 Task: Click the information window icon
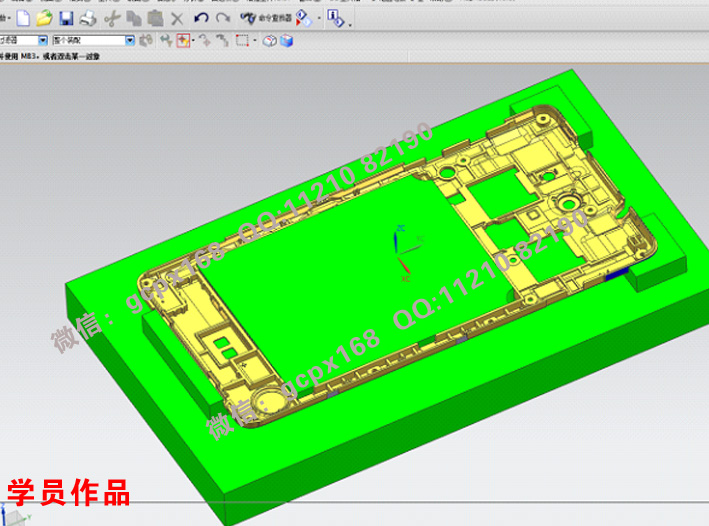(x=335, y=18)
